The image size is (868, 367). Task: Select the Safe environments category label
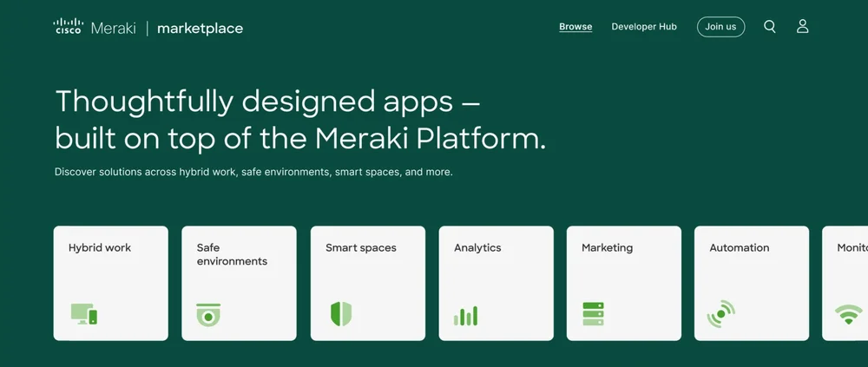point(232,254)
